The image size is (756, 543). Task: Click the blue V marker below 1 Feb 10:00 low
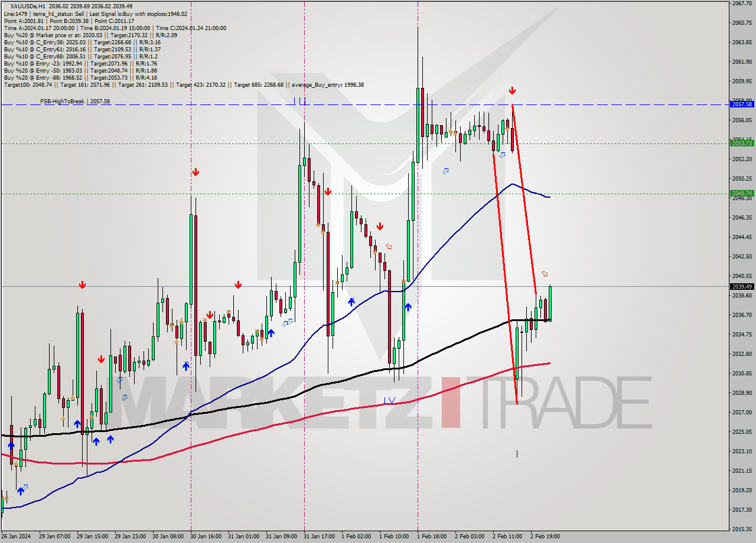[x=392, y=401]
